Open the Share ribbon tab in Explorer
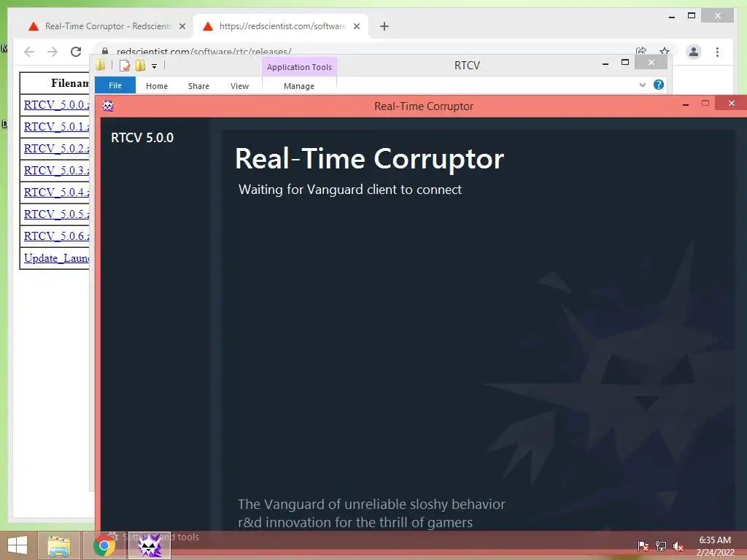This screenshot has width=747, height=560. point(198,86)
